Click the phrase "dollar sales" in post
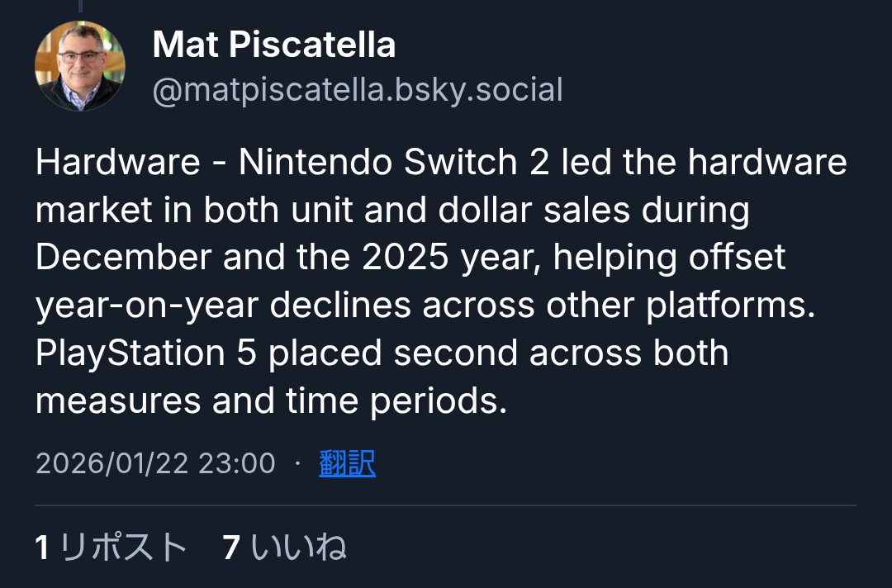This screenshot has width=892, height=588. coord(547,211)
